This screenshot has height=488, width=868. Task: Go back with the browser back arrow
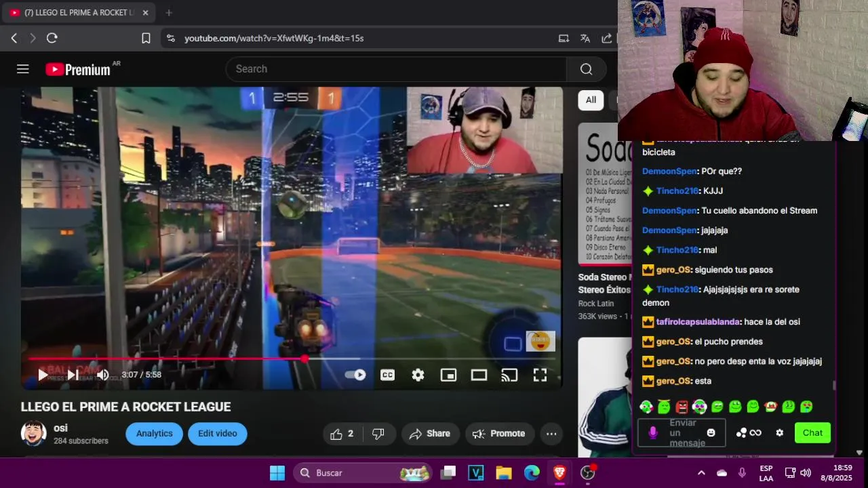tap(14, 39)
